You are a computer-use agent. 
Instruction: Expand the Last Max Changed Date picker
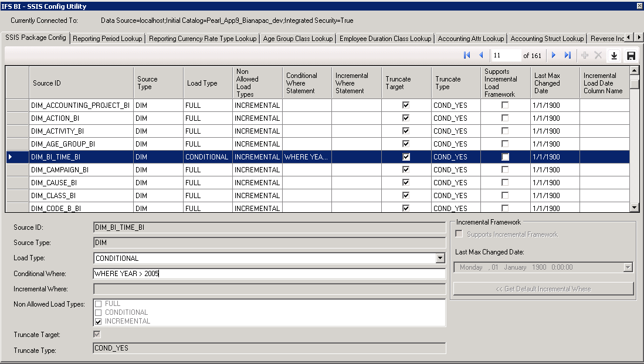coord(628,267)
